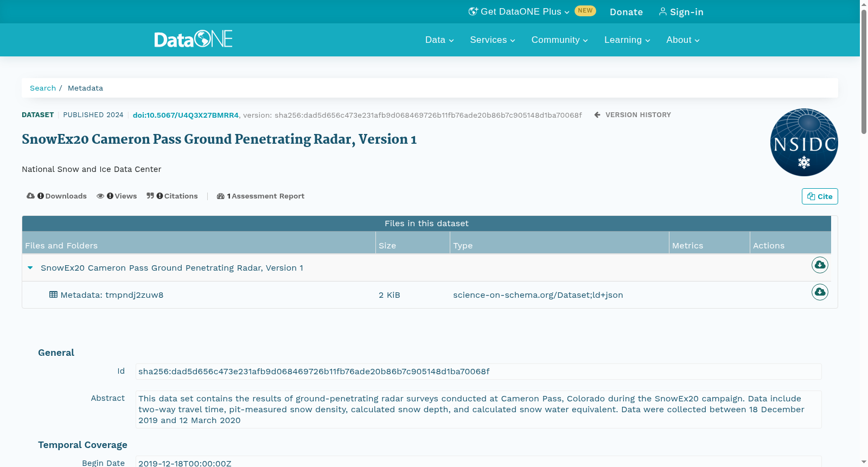The width and height of the screenshot is (868, 467).
Task: Click the Begin Date value
Action: tap(478, 462)
